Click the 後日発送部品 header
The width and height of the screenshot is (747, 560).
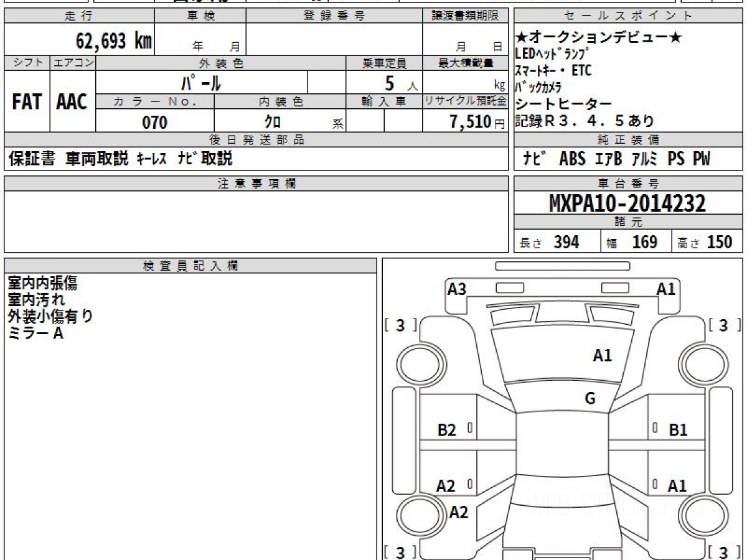[256, 140]
